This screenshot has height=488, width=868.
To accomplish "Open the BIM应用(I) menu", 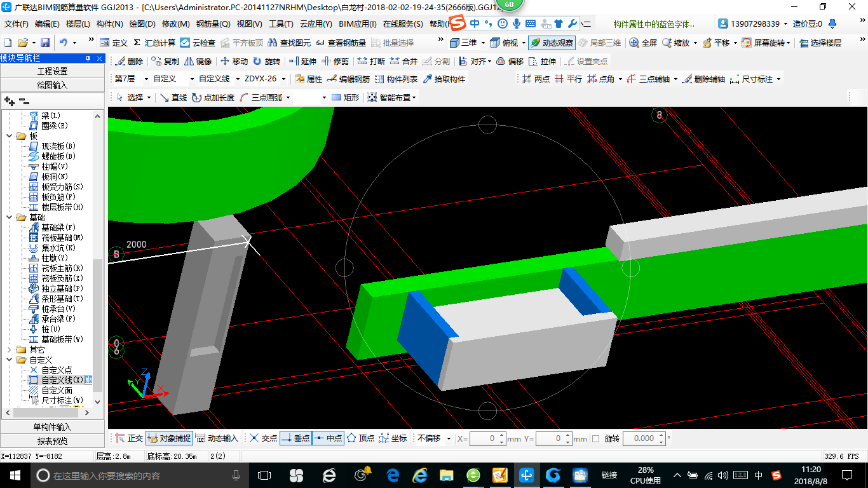I will (x=358, y=24).
